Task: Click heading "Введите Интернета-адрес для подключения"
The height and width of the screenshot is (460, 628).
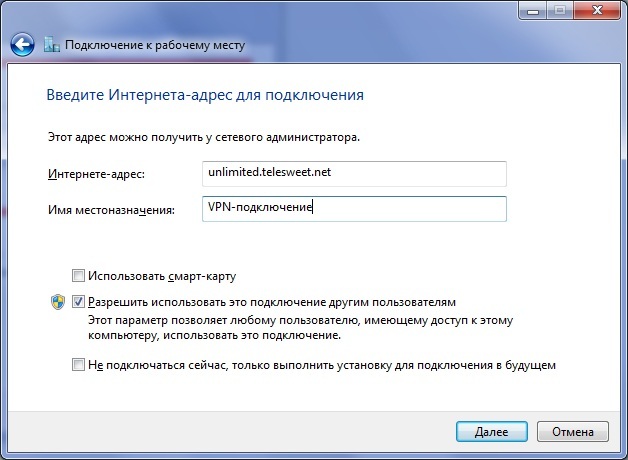Action: pos(205,96)
